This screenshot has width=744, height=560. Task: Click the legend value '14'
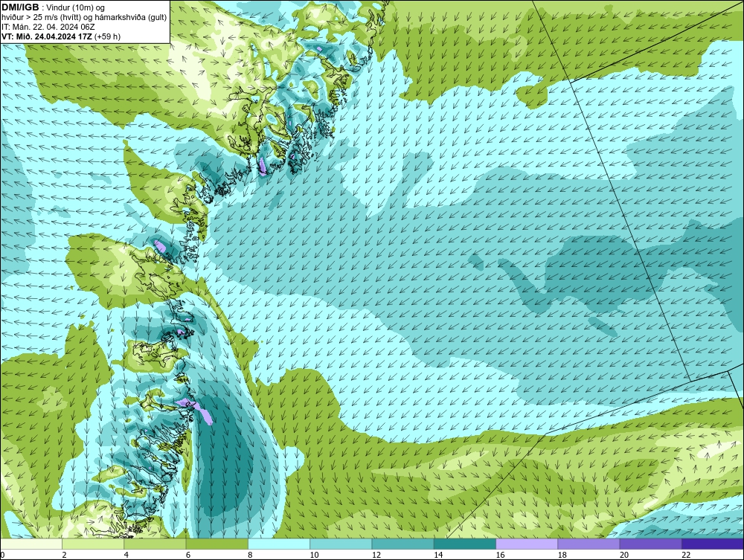tap(438, 555)
